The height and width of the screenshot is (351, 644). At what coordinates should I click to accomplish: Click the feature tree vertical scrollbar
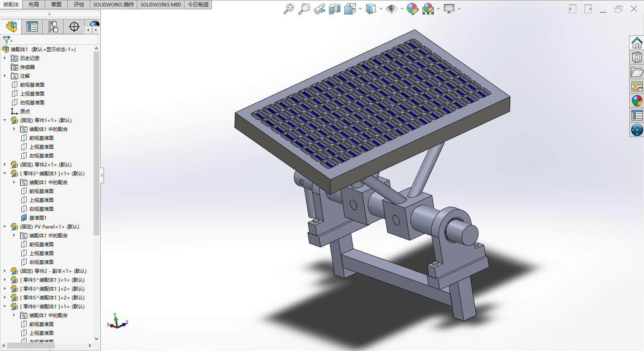point(96,143)
